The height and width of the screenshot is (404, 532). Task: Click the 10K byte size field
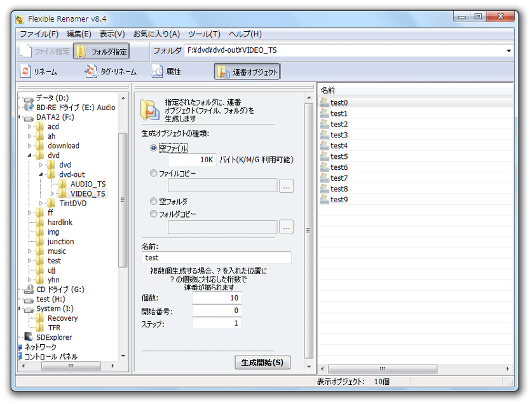click(x=192, y=160)
